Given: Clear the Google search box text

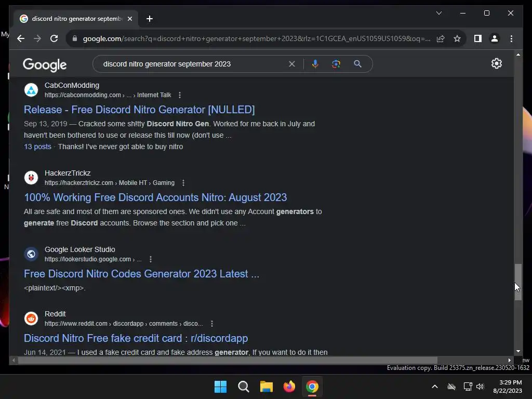Looking at the screenshot, I should coord(291,64).
